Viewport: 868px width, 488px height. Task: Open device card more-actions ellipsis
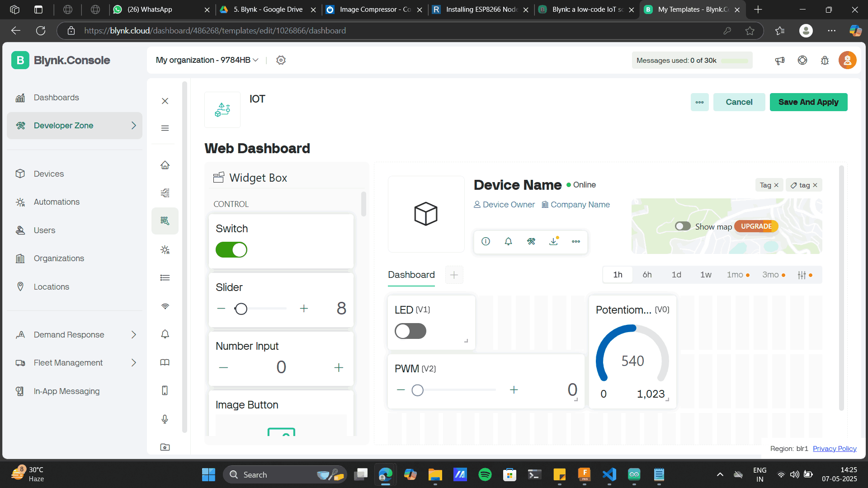tap(576, 241)
